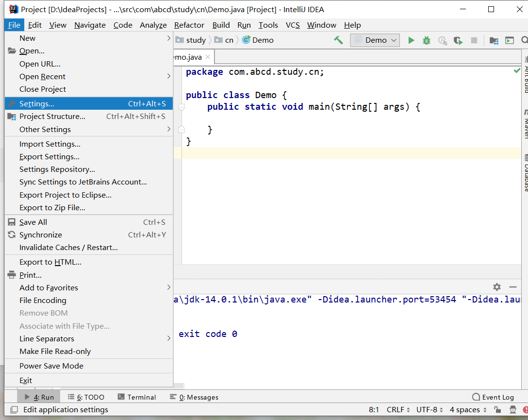The image size is (528, 420).
Task: Open the Navigate menu
Action: (90, 25)
